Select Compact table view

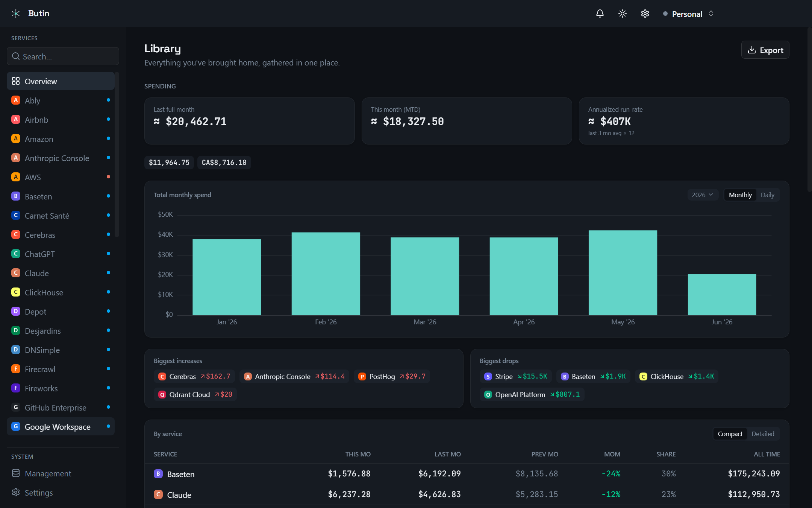(730, 434)
